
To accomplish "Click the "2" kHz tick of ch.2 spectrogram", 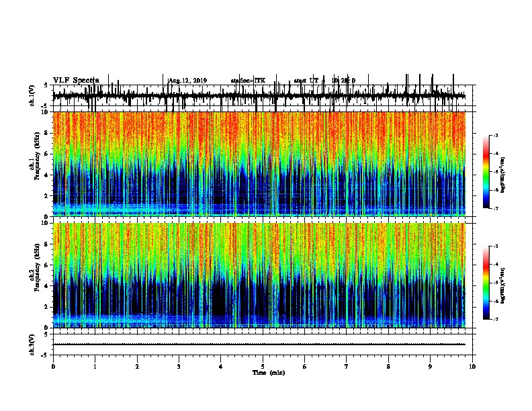I will [x=47, y=307].
